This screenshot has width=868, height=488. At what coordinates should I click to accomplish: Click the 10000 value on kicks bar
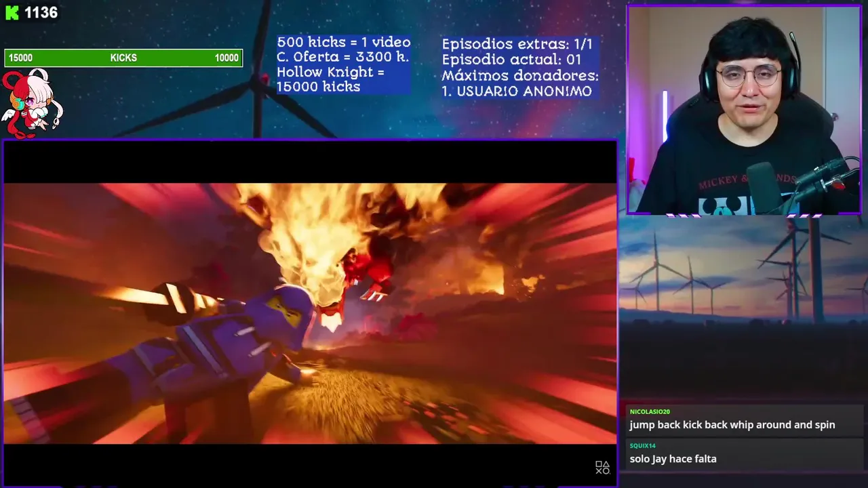[226, 58]
